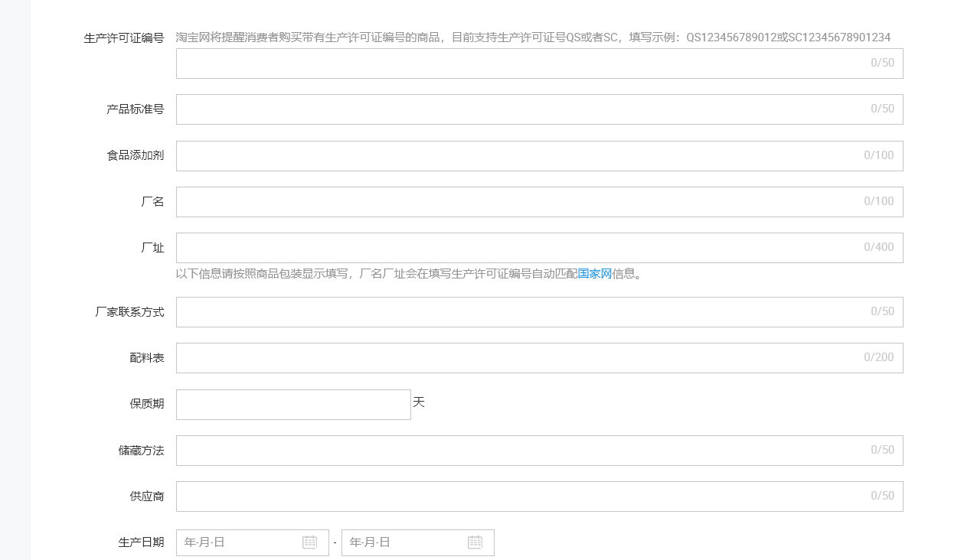
Task: Select the 食品添加剂 input field
Action: pyautogui.click(x=521, y=156)
